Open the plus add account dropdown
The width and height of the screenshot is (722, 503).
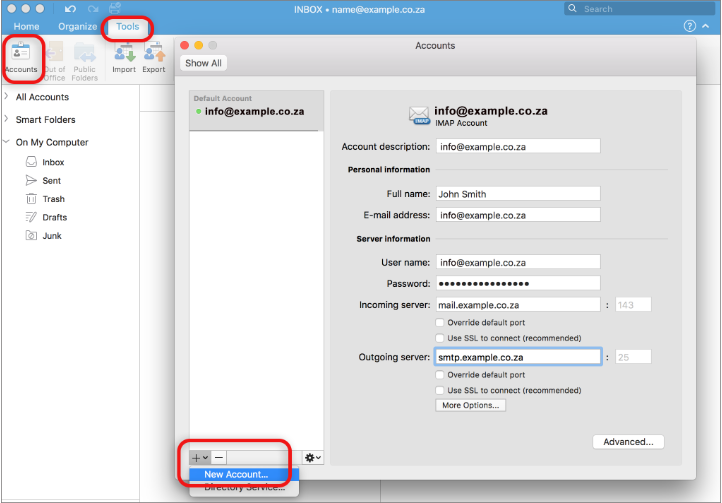tap(200, 457)
